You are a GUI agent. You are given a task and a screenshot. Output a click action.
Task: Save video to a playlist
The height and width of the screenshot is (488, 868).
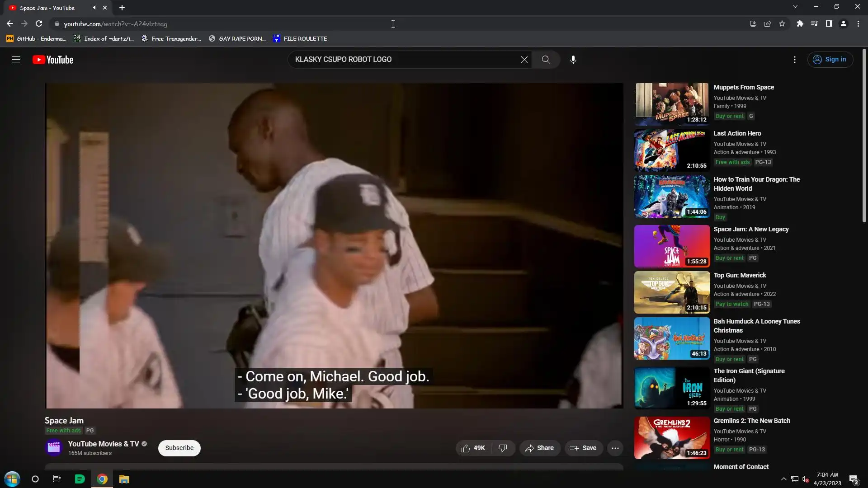pyautogui.click(x=583, y=448)
